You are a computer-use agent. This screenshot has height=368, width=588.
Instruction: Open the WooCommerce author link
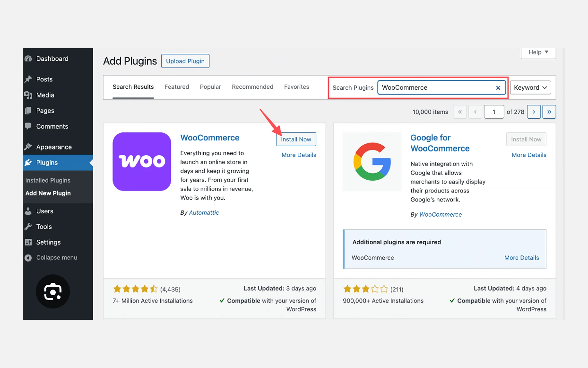pos(440,215)
